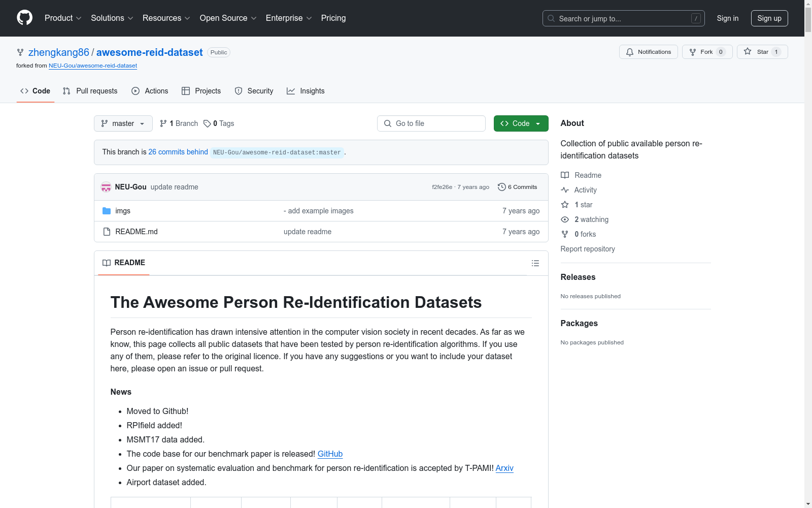
Task: Expand the Enterprise dropdown
Action: [x=289, y=18]
